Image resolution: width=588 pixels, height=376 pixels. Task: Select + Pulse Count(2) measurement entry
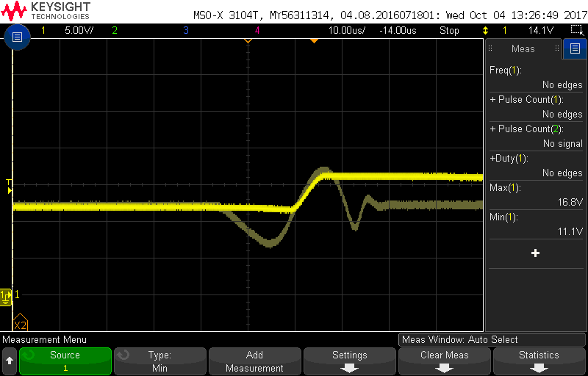point(537,136)
